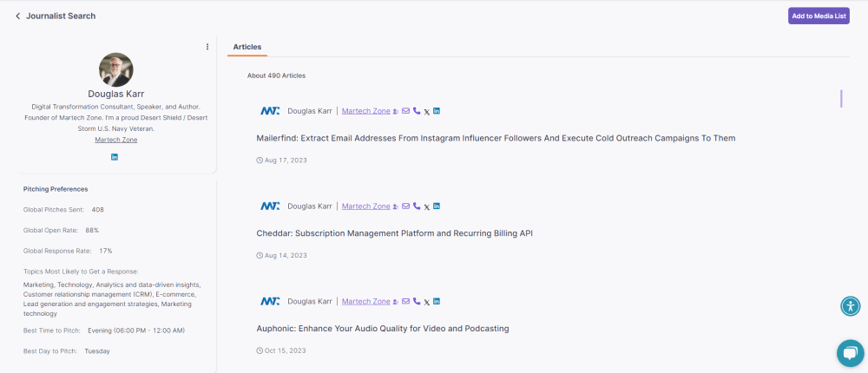Screen dimensions: 868x373
Task: Click Douglas Karr's profile photo
Action: click(115, 69)
